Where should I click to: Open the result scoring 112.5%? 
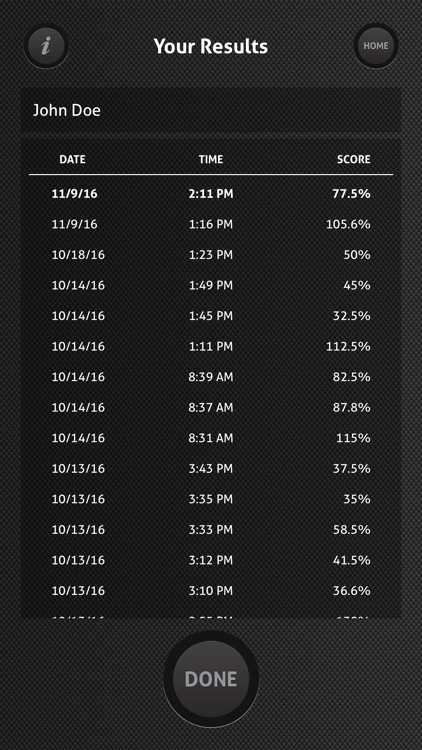coord(211,346)
